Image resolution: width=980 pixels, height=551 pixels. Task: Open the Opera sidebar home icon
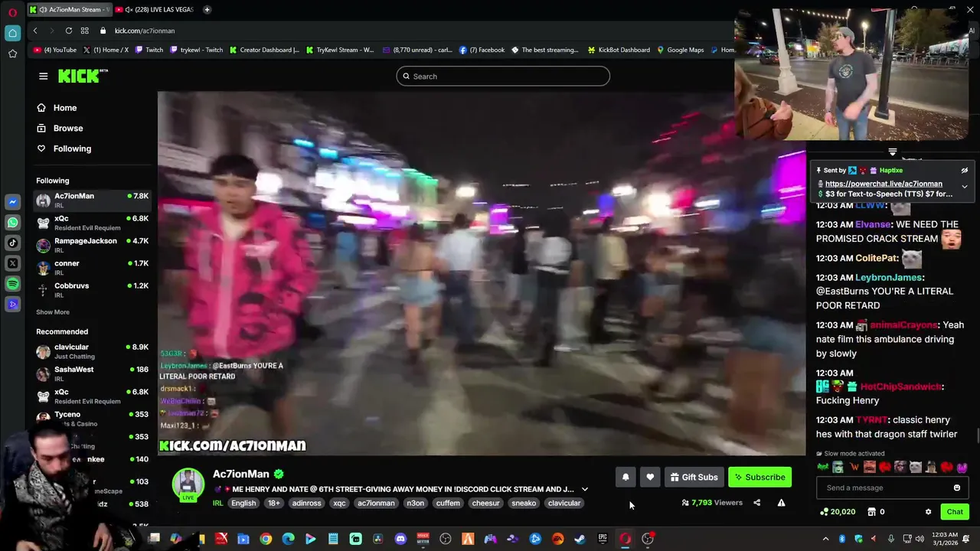pyautogui.click(x=12, y=33)
